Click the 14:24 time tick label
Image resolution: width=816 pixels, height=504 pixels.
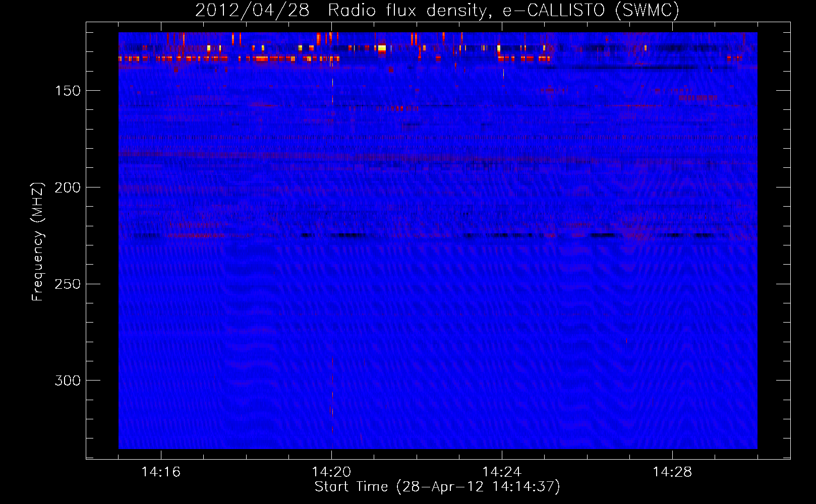502,472
